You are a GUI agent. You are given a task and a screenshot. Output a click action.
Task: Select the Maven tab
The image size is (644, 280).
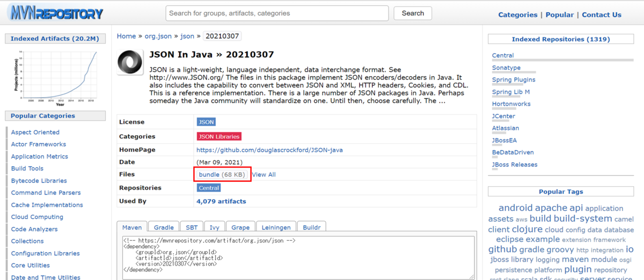pos(131,227)
